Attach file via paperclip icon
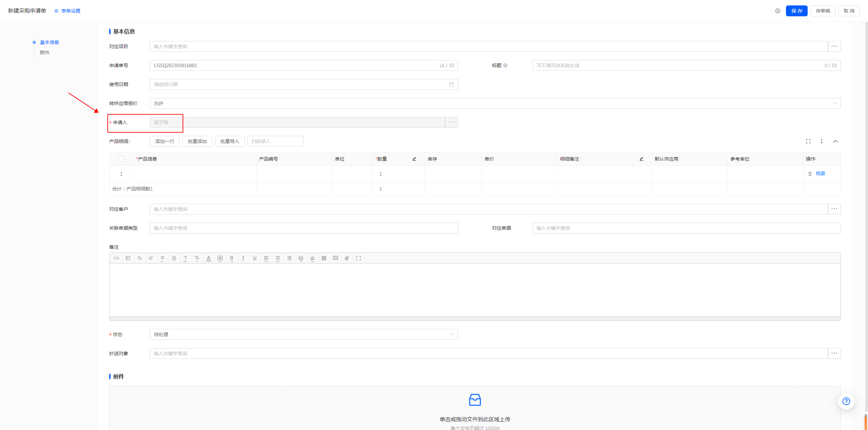868x430 pixels. [x=347, y=258]
